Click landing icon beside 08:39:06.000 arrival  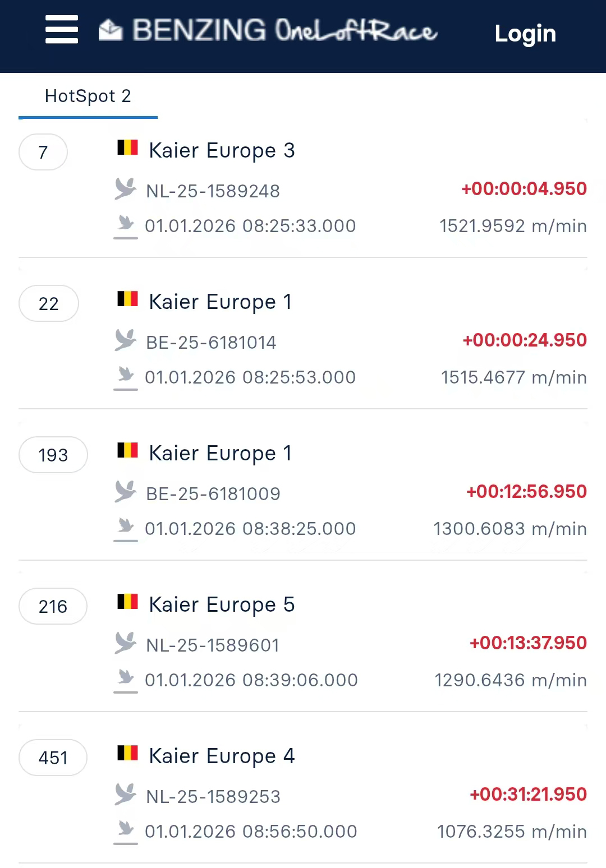[x=126, y=680]
